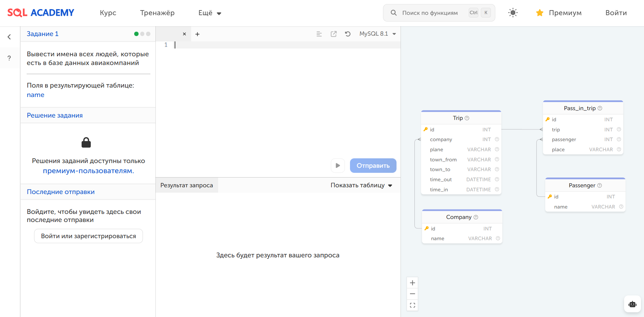Switch to the Результат запроса tab

[186, 185]
